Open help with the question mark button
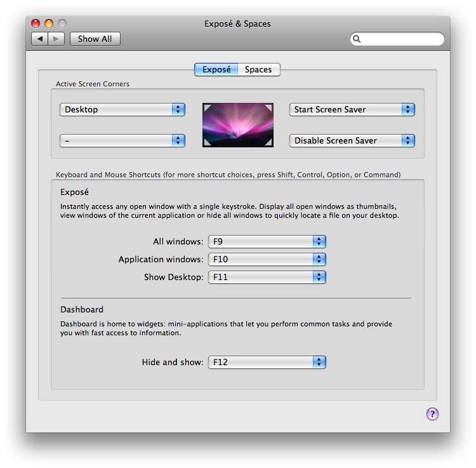476x468 pixels. 432,413
